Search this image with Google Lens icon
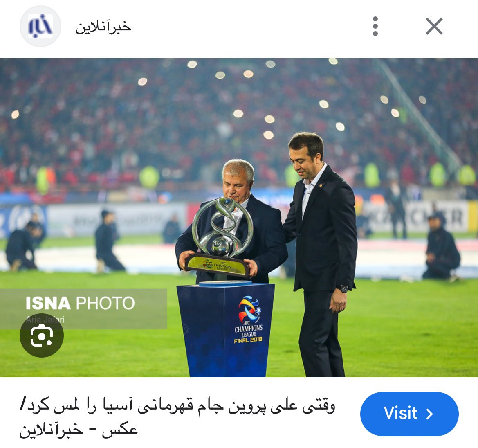Image resolution: width=478 pixels, height=448 pixels. [x=41, y=335]
